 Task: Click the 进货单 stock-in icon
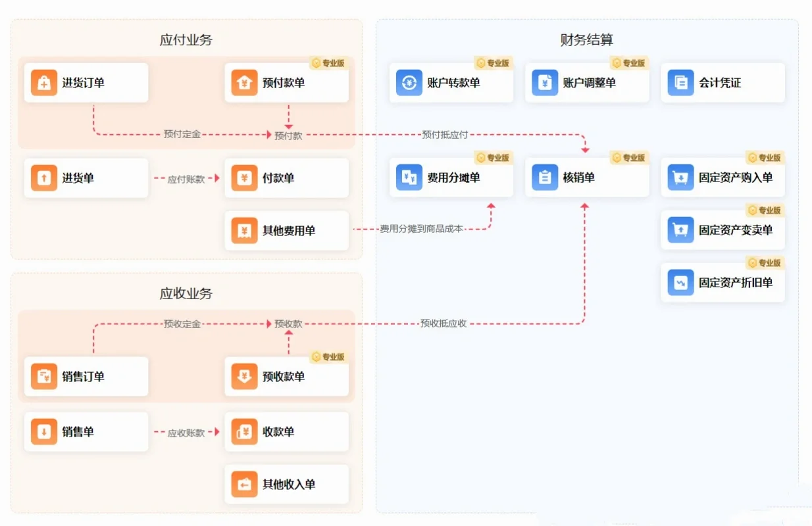(x=43, y=178)
